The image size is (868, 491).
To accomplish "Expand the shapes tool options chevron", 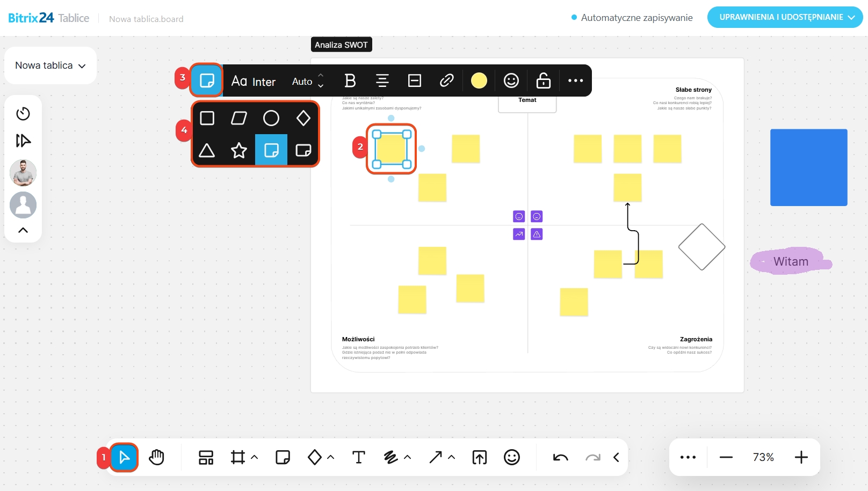I will (x=331, y=457).
